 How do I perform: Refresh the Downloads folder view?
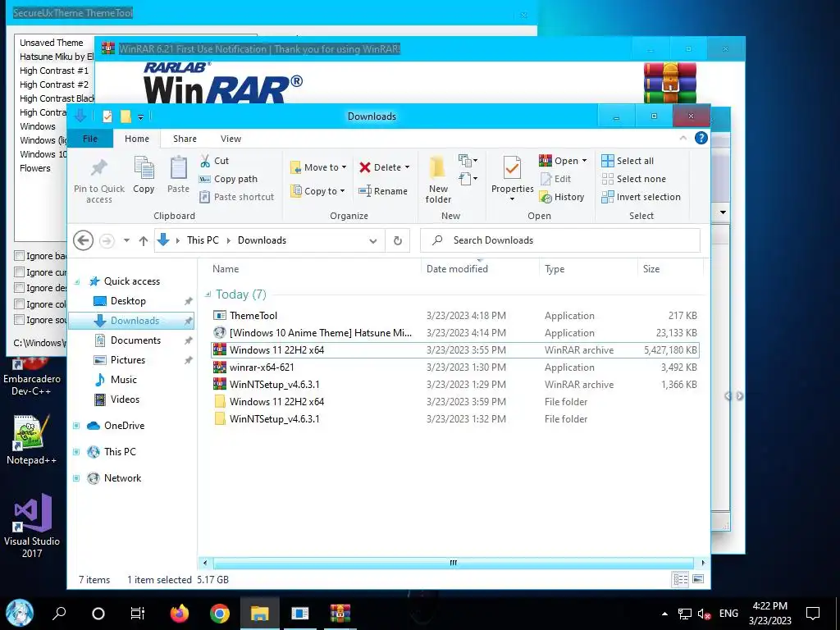(x=398, y=240)
